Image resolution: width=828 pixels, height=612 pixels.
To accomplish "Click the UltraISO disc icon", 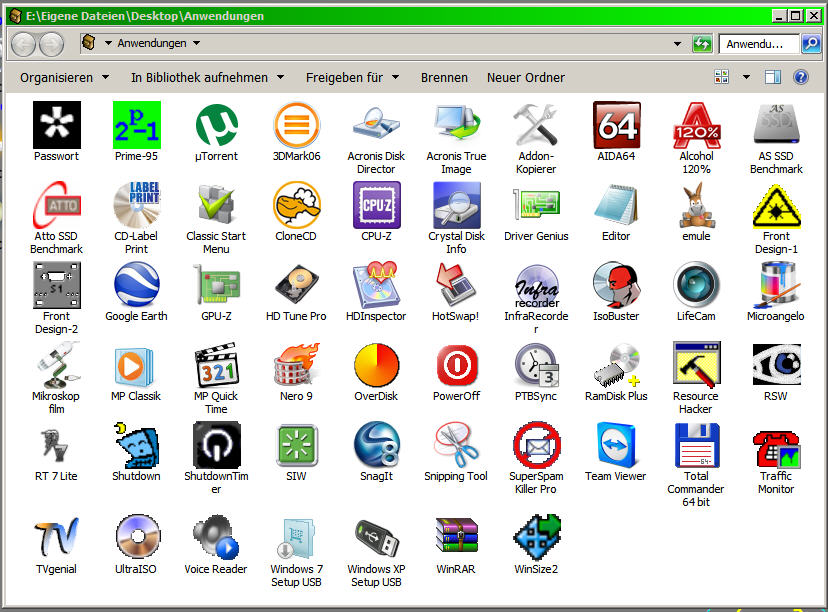I will coord(137,536).
